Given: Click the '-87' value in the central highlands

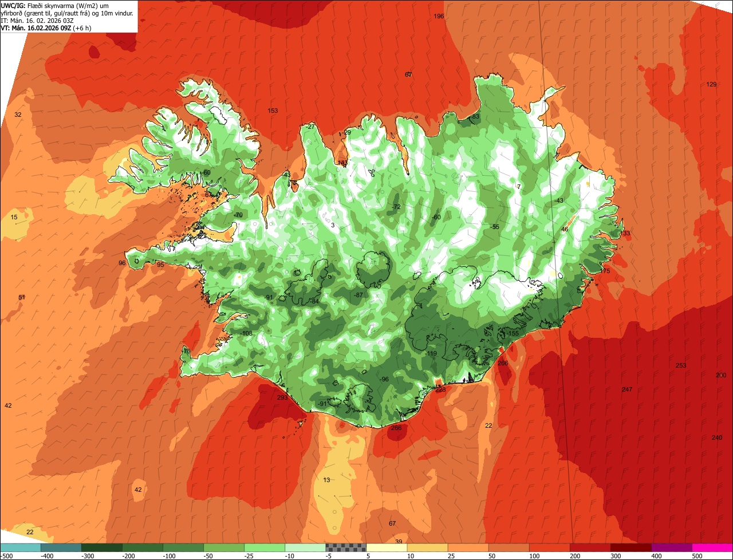Looking at the screenshot, I should pyautogui.click(x=358, y=295).
